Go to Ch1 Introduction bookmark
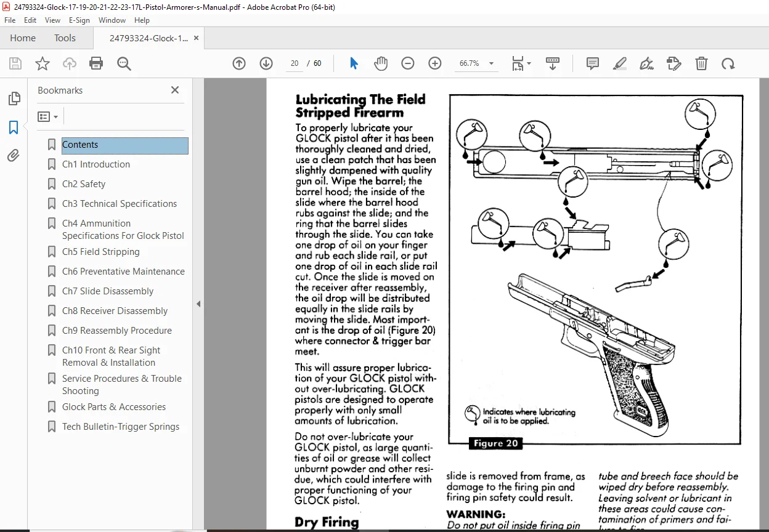This screenshot has width=769, height=532. coord(96,164)
